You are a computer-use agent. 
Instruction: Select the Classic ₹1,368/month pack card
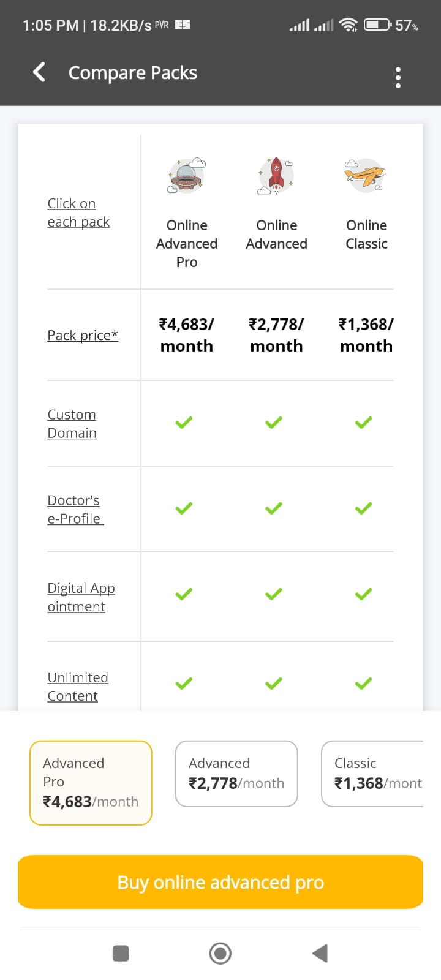tap(372, 774)
